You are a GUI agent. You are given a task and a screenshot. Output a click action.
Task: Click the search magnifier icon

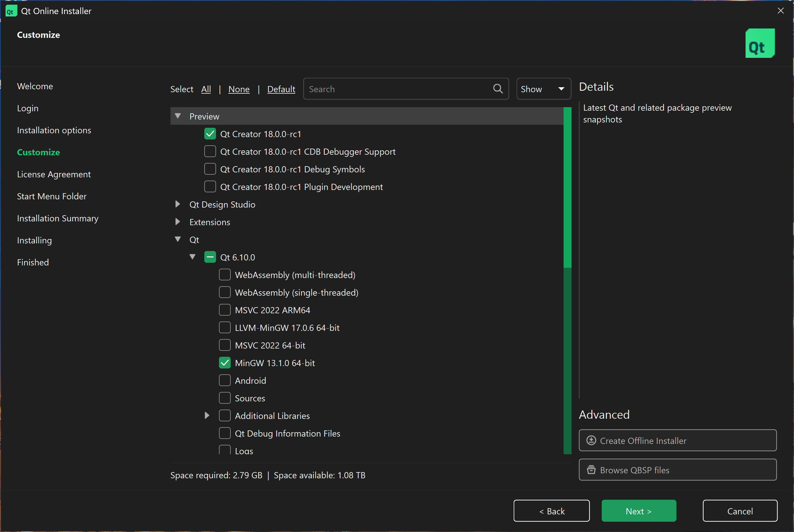tap(498, 89)
